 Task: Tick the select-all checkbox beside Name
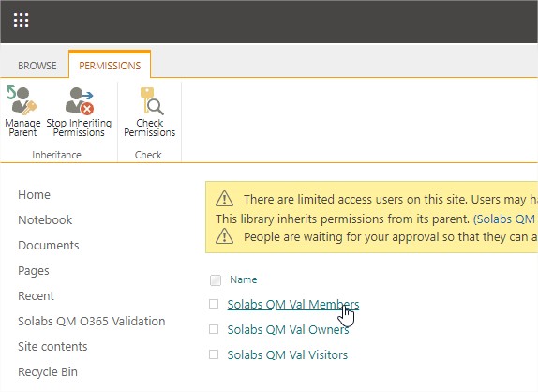tap(216, 280)
